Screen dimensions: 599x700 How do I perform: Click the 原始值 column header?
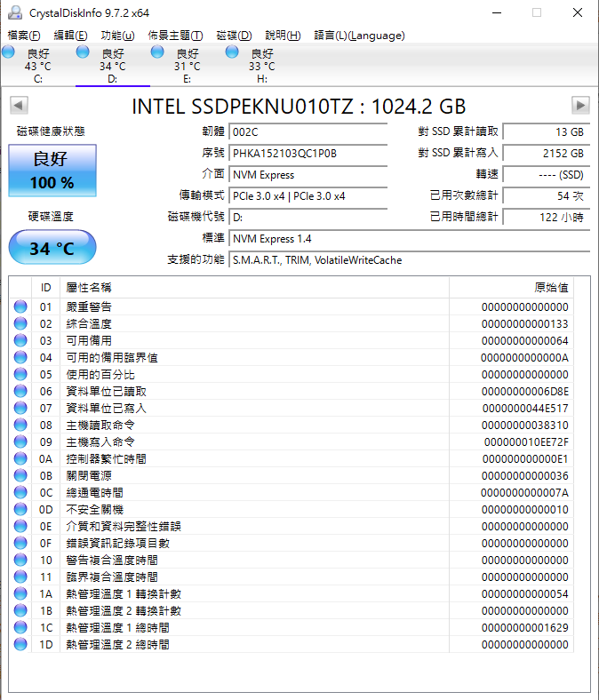(511, 288)
